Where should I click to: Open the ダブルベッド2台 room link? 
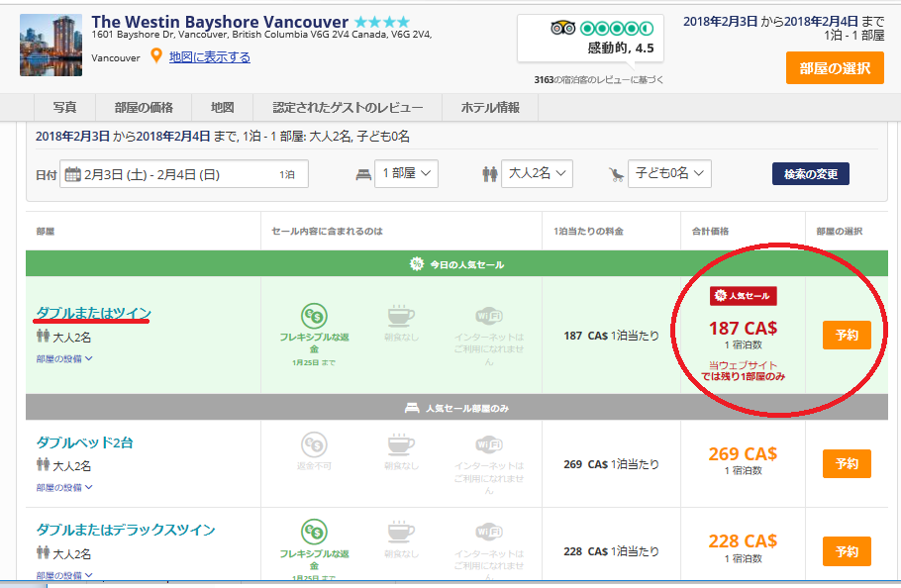(x=85, y=442)
